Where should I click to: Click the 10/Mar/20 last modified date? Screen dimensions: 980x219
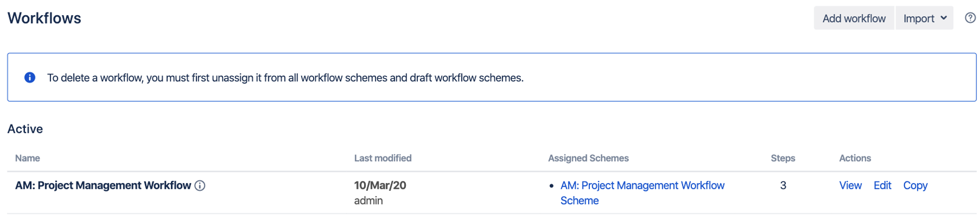click(380, 186)
